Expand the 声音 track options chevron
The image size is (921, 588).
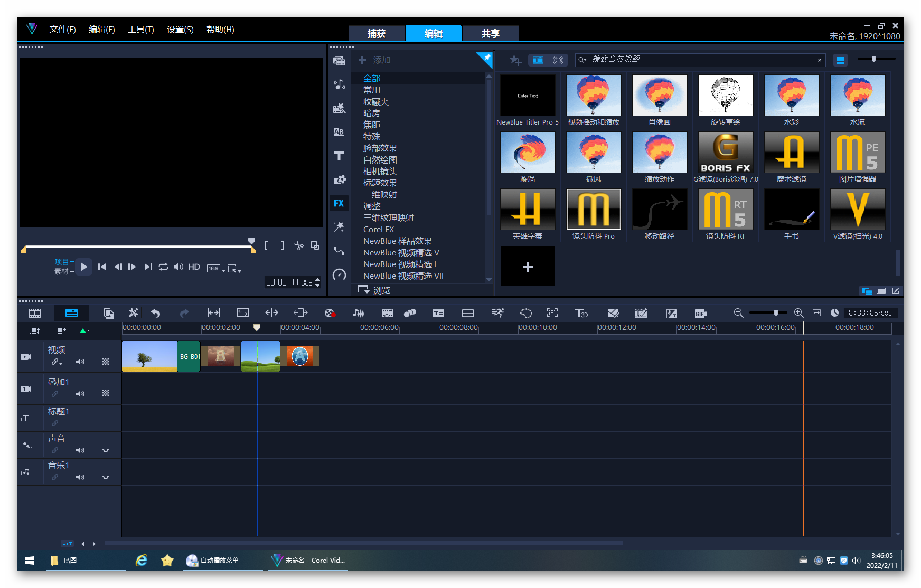tap(106, 451)
